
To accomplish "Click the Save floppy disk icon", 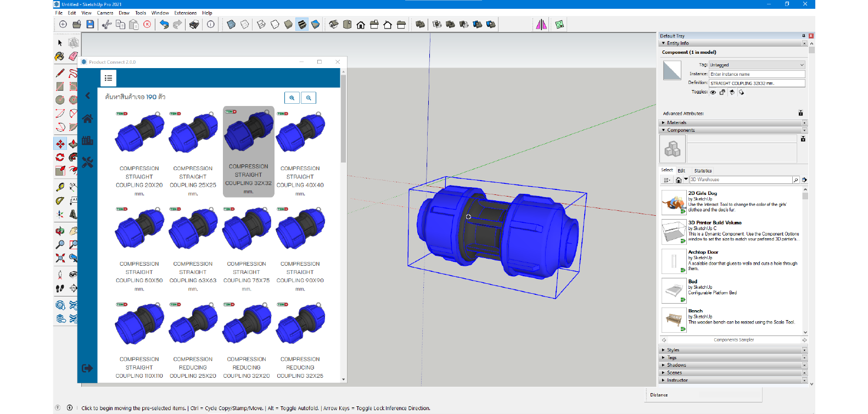I will click(90, 24).
